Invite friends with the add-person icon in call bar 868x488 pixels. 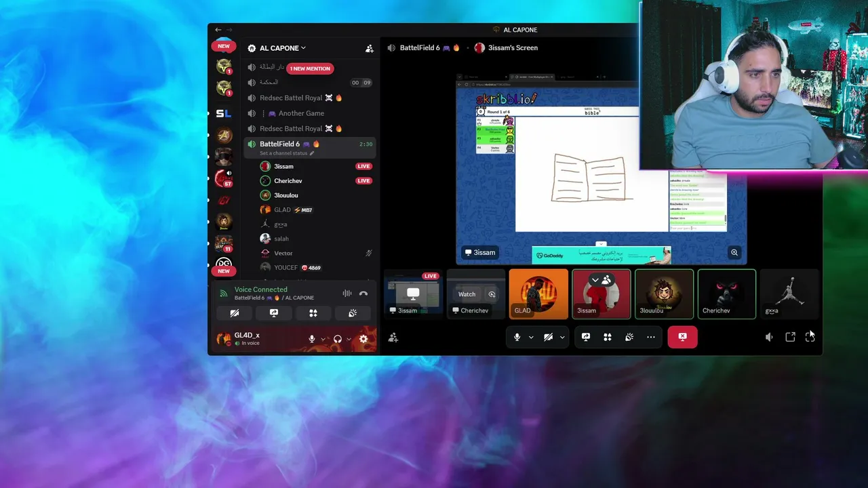[393, 338]
